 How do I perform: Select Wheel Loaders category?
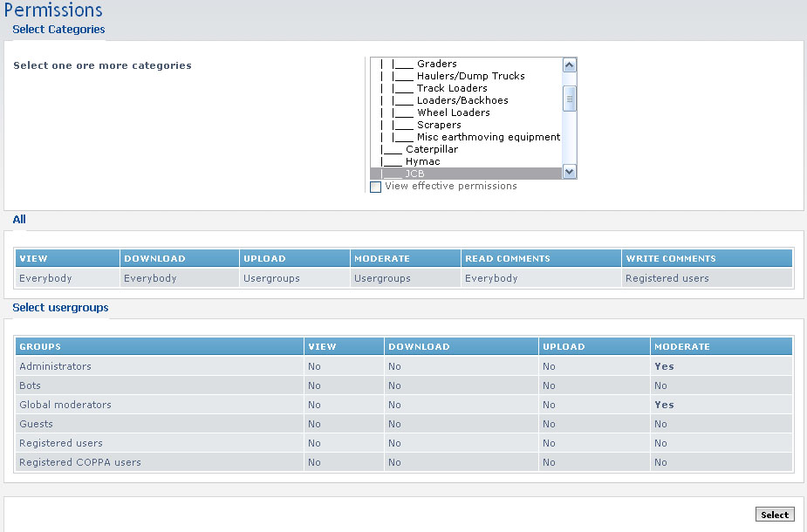[x=453, y=113]
